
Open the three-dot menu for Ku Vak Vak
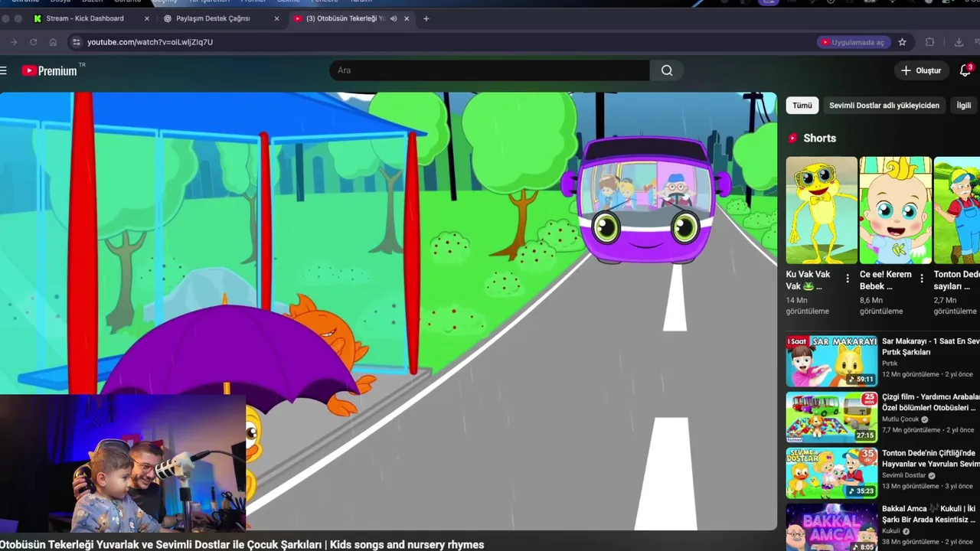(848, 279)
